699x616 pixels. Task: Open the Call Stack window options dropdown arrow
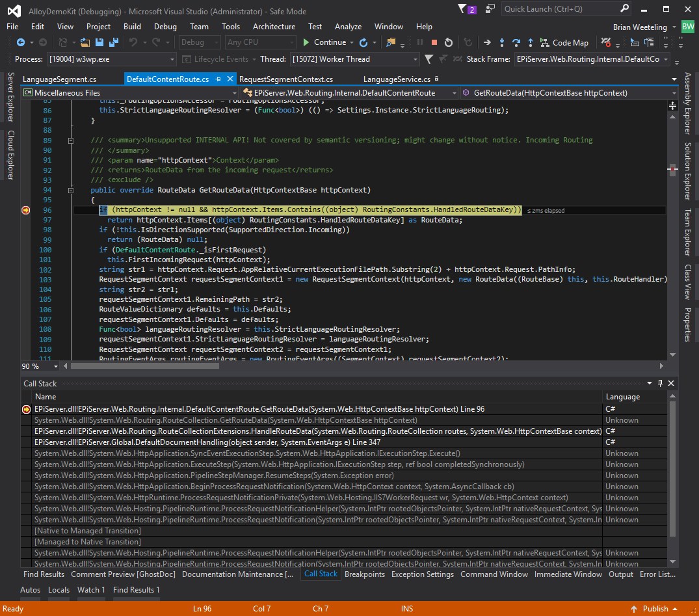[x=650, y=383]
